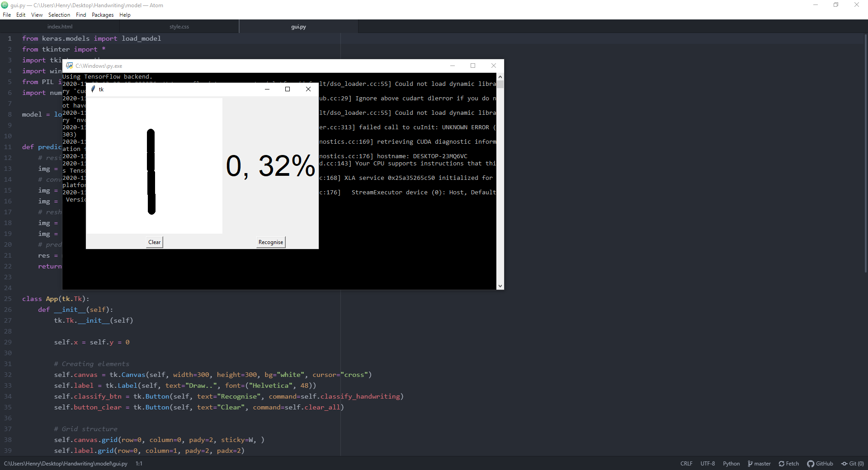
Task: Switch to the style.css tab
Action: pos(179,27)
